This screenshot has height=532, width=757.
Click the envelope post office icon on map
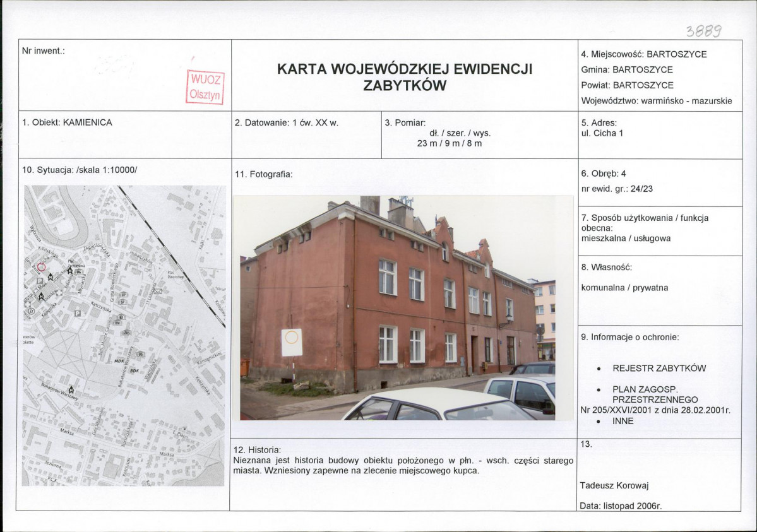point(159,291)
